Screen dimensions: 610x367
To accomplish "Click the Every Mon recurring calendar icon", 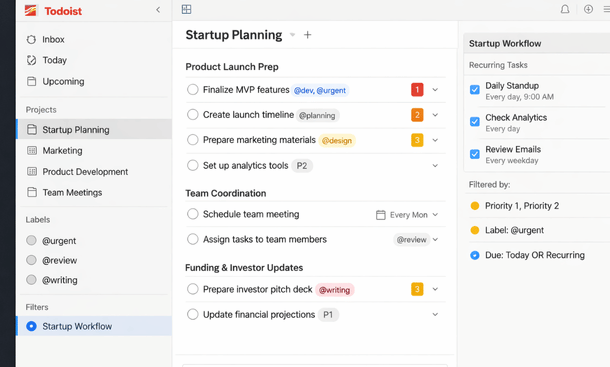I will click(x=381, y=215).
